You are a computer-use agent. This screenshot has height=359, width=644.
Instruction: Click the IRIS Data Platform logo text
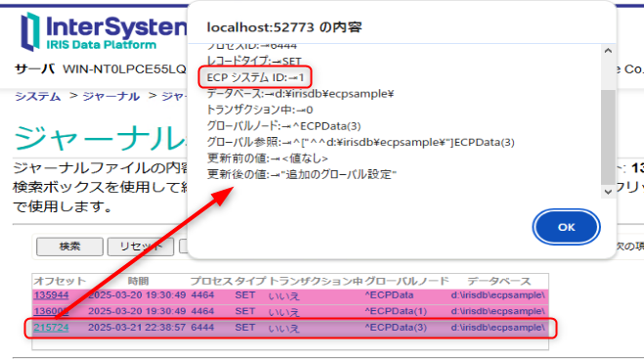tap(102, 45)
